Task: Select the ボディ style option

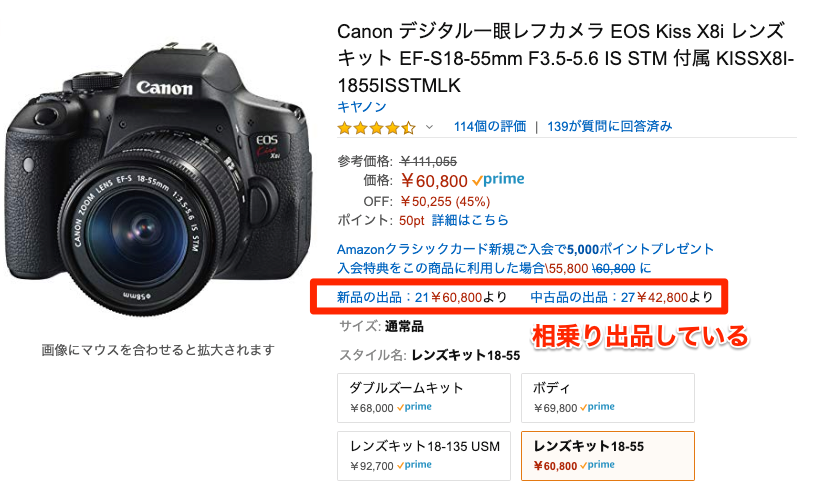Action: [607, 398]
